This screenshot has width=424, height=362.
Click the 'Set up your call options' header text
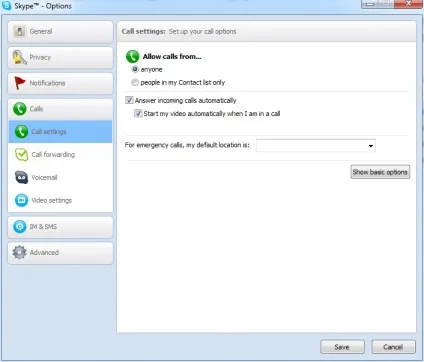coord(202,31)
